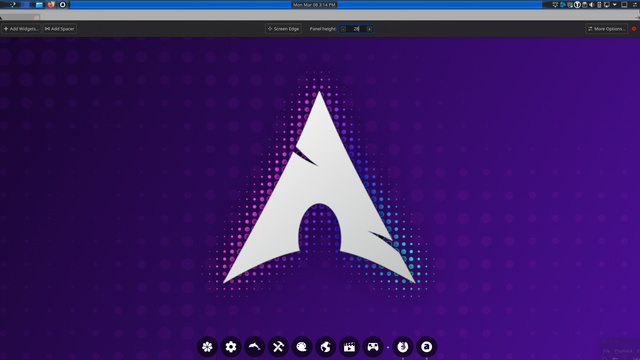Open the application launcher at top-left
The image size is (640, 360).
pos(13,4)
